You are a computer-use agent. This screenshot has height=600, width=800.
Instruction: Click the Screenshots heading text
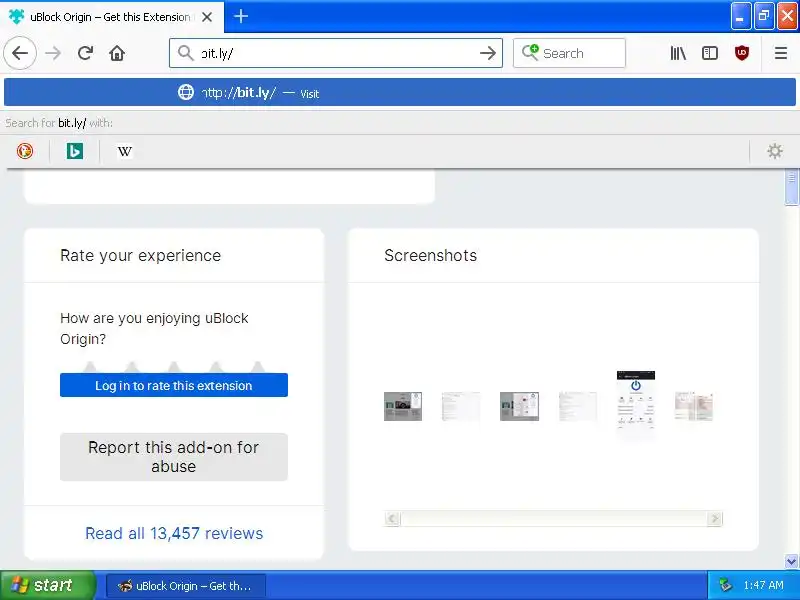click(431, 255)
